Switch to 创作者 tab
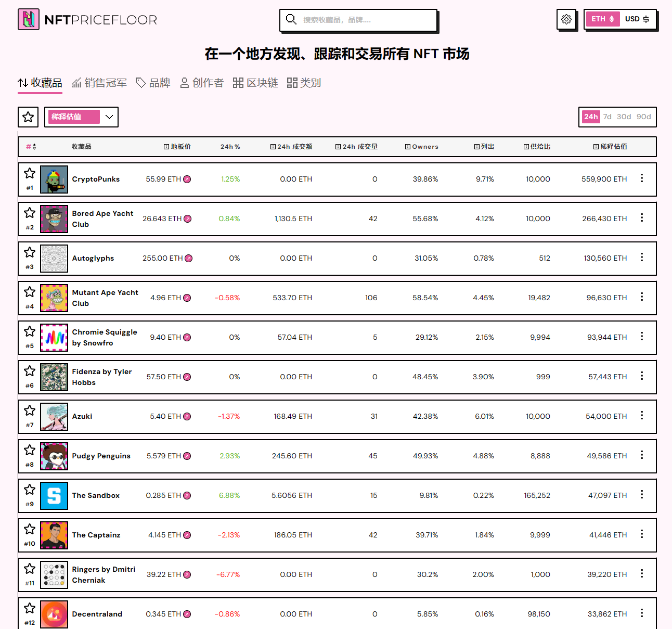The image size is (672, 629). click(x=202, y=83)
